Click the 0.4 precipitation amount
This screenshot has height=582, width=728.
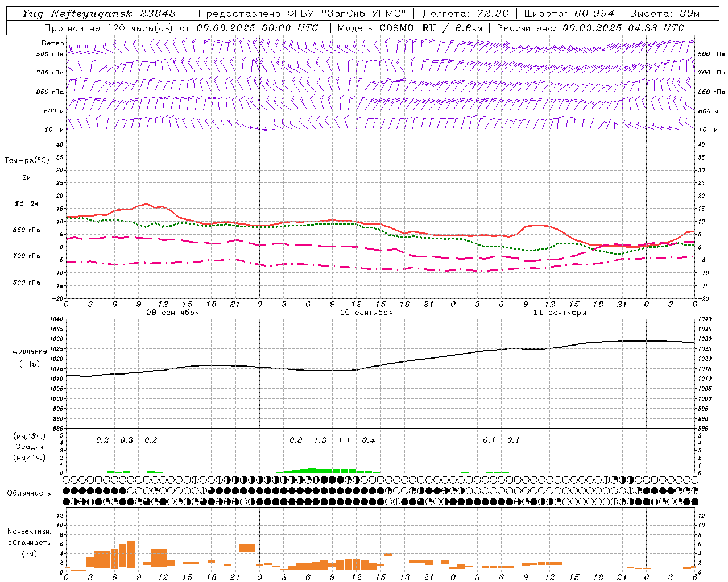[369, 440]
